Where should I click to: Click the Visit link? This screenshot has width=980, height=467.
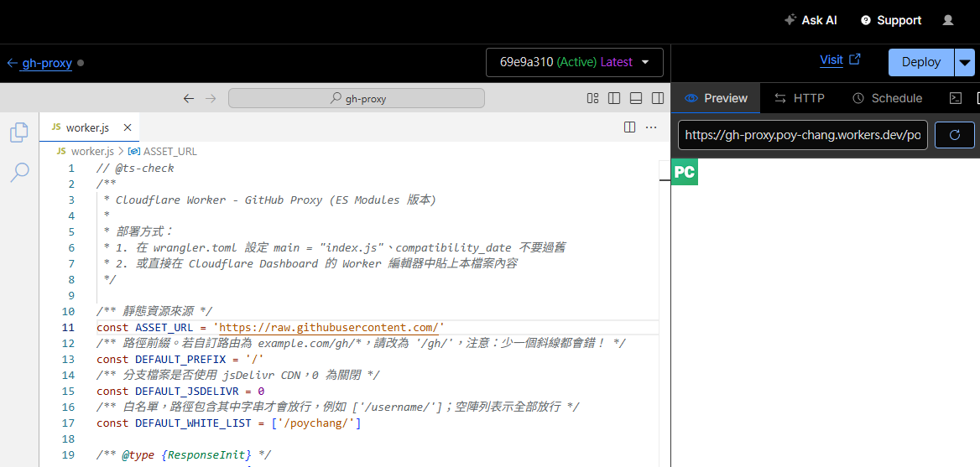(x=840, y=60)
